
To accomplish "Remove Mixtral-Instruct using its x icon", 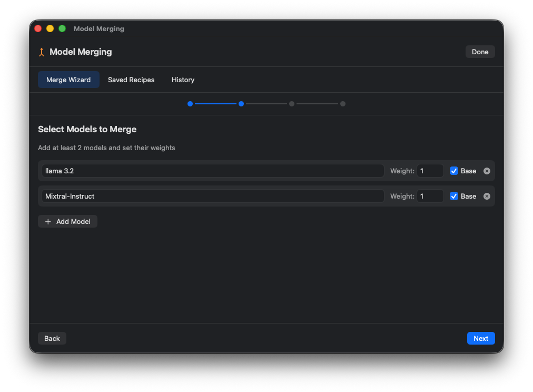I will 487,196.
